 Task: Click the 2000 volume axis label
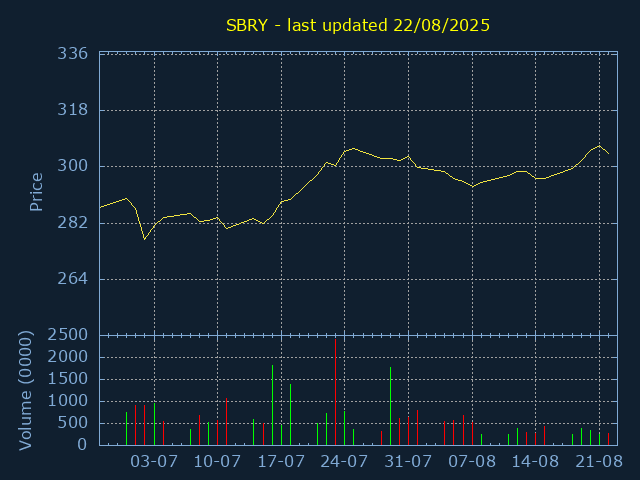[x=68, y=357]
